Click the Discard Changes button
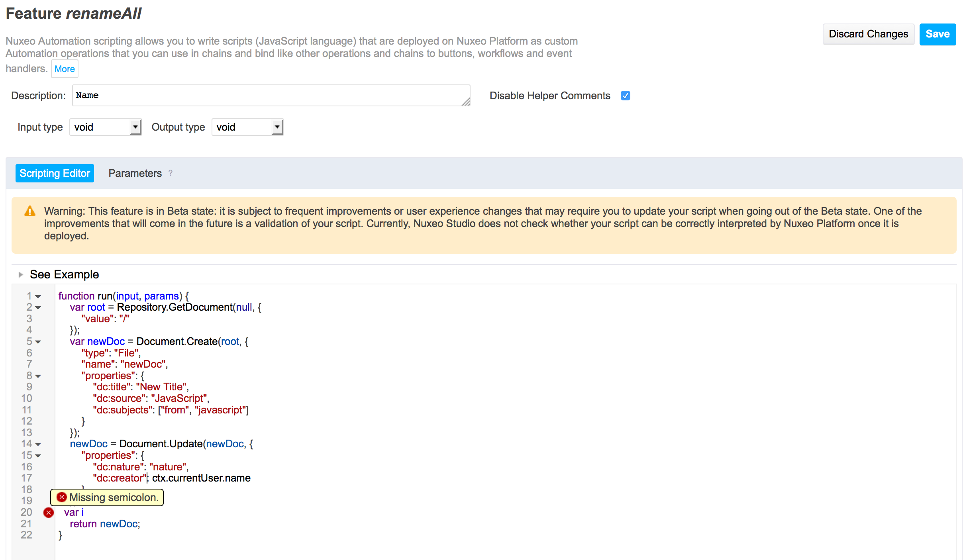Screen dimensions: 965x560 click(869, 34)
